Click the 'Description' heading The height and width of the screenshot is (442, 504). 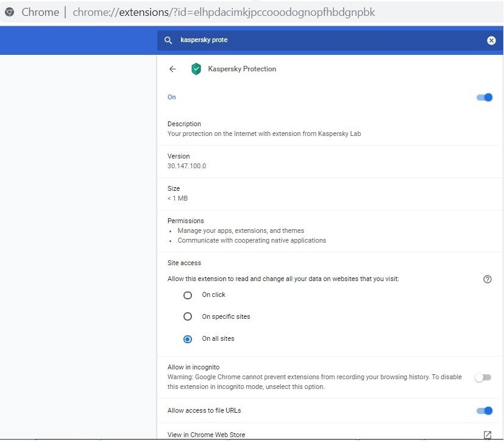tap(184, 124)
